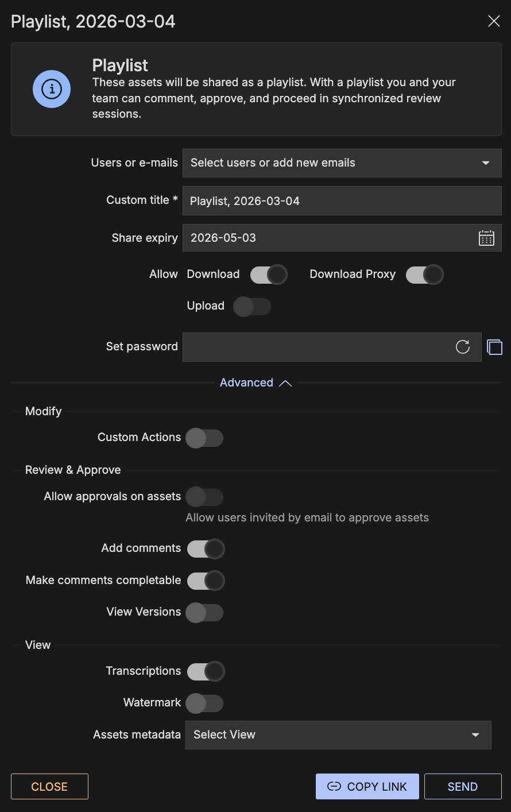
Task: Click the CLOSE button
Action: (x=49, y=787)
